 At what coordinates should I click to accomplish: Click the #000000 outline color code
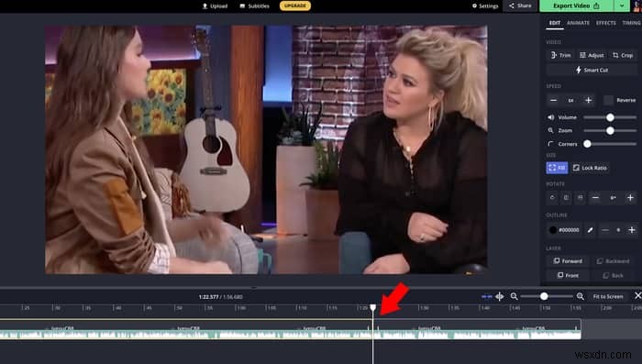coord(570,230)
